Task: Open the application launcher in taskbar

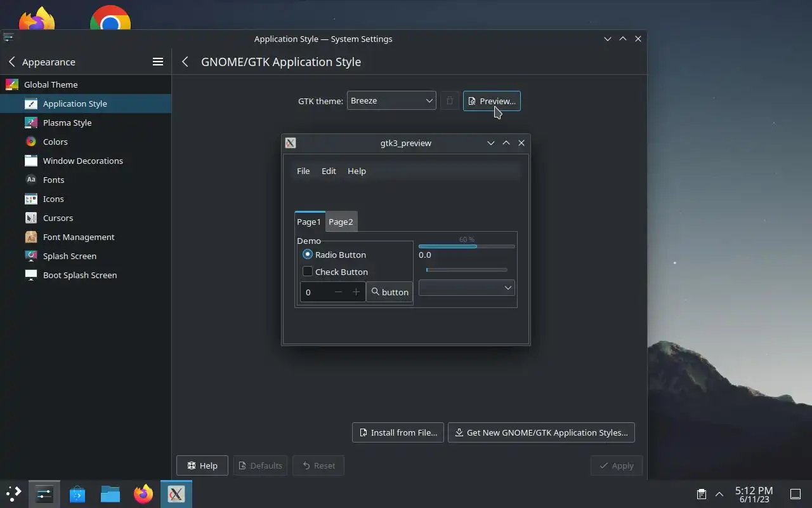Action: [x=14, y=494]
